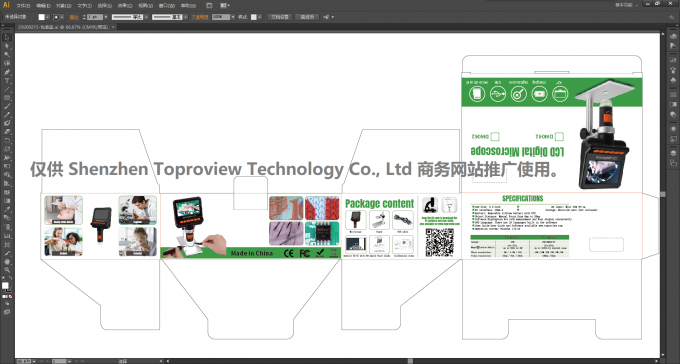The height and width of the screenshot is (364, 680).
Task: Select the Lasso tool
Action: point(7,63)
